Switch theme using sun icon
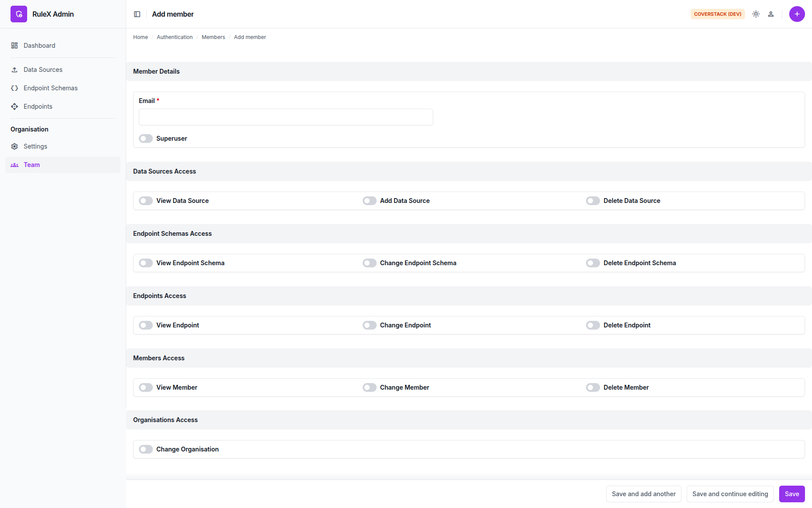 [756, 14]
